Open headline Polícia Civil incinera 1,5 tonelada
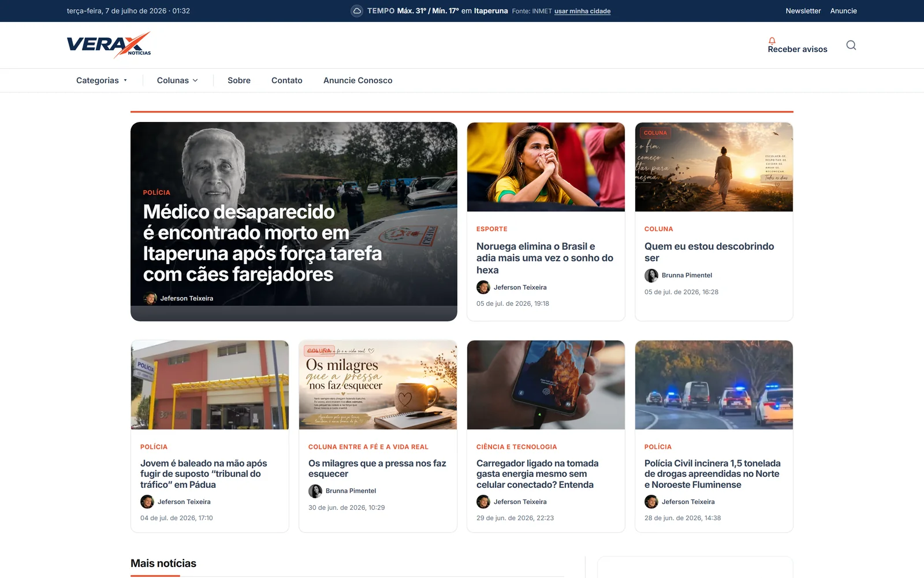 coord(713,474)
